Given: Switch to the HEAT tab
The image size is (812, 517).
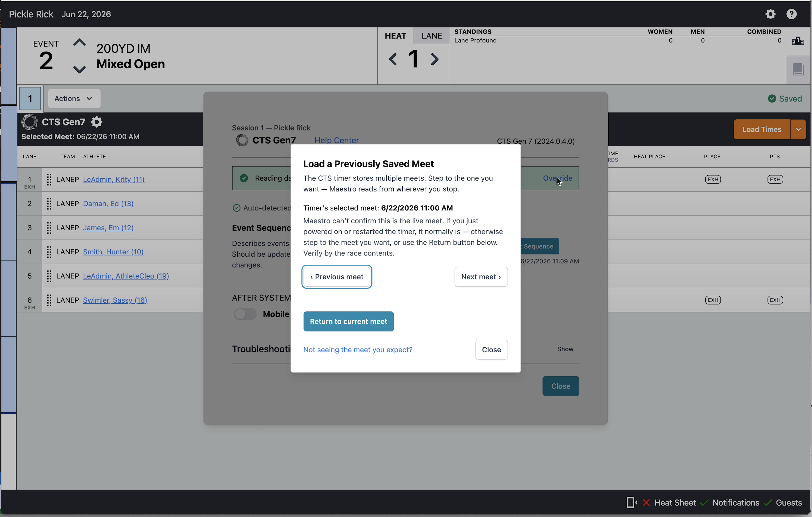Looking at the screenshot, I should (x=396, y=36).
